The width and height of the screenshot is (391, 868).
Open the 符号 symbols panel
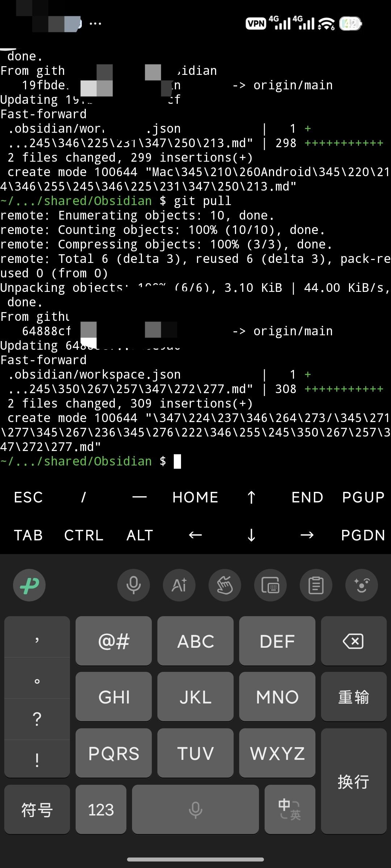click(37, 809)
